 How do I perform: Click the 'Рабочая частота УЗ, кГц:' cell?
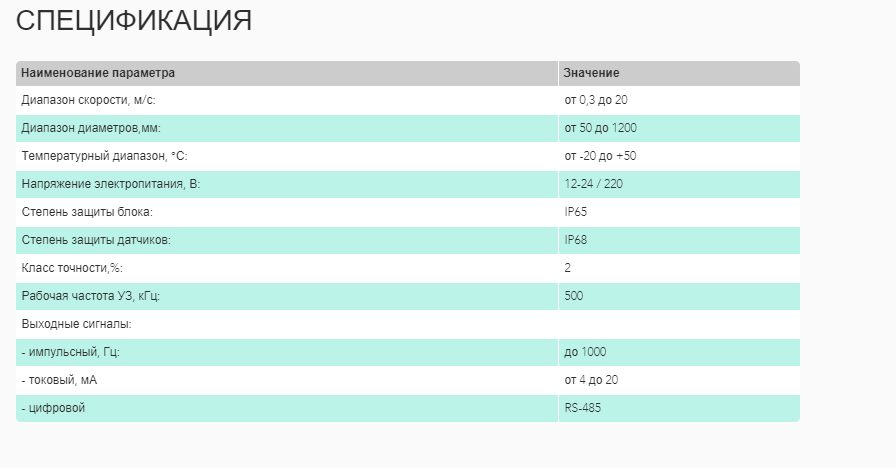click(90, 296)
